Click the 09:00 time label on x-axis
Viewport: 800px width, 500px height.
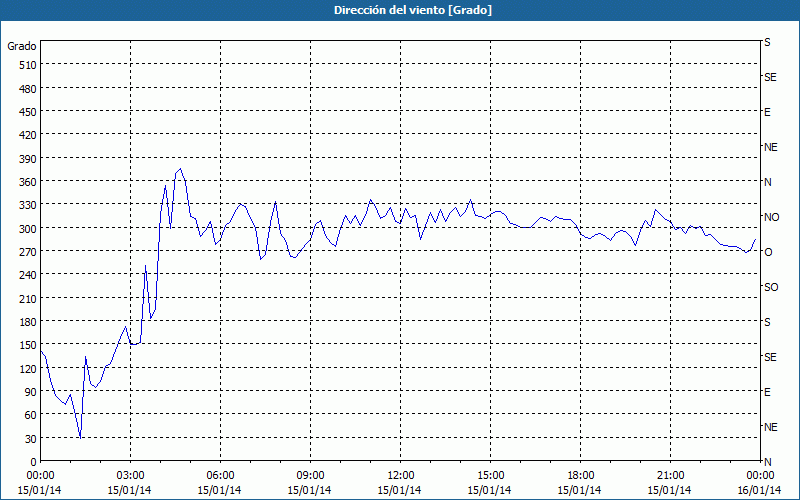click(x=310, y=476)
